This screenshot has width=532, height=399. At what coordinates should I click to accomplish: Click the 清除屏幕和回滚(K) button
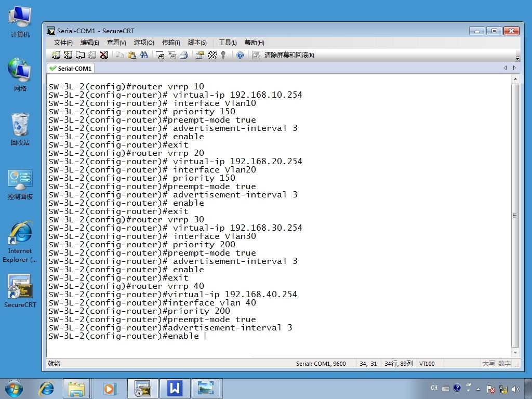pyautogui.click(x=289, y=55)
